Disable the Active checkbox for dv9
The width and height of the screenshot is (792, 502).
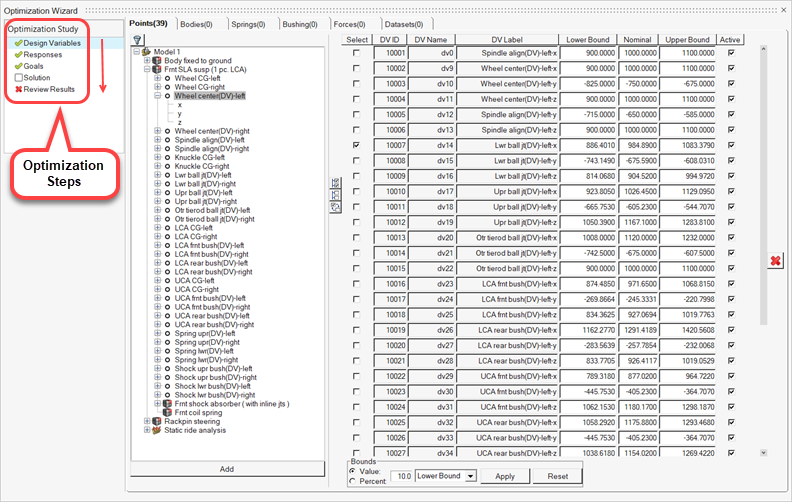(x=731, y=68)
